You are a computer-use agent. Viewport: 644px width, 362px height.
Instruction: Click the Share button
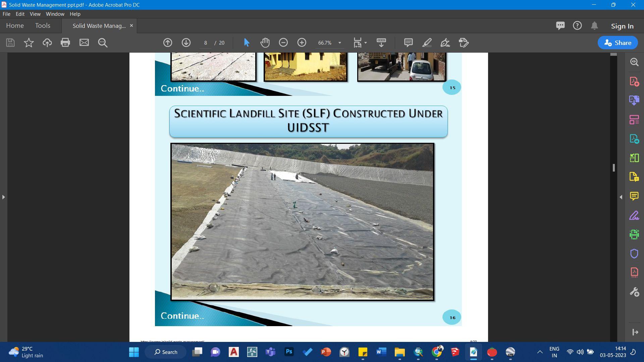(618, 43)
